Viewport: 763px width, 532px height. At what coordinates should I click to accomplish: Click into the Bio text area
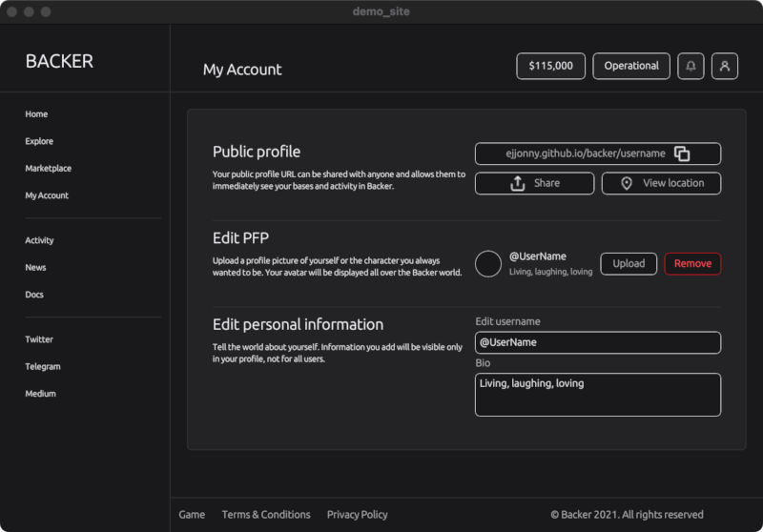(x=597, y=395)
